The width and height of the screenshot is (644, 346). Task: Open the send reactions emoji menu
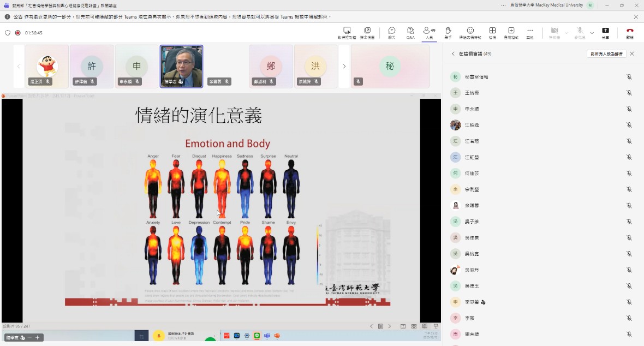click(470, 32)
